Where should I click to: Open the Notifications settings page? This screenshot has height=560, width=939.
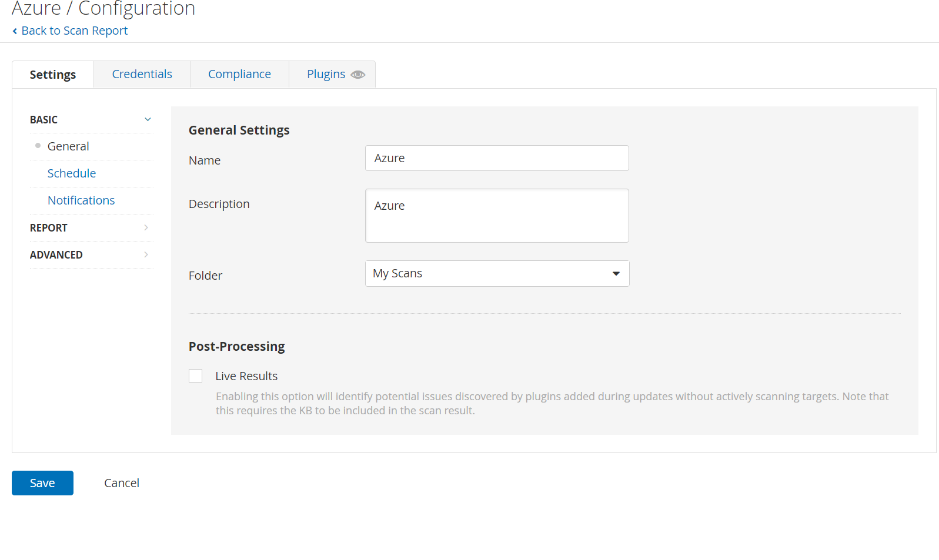(81, 200)
